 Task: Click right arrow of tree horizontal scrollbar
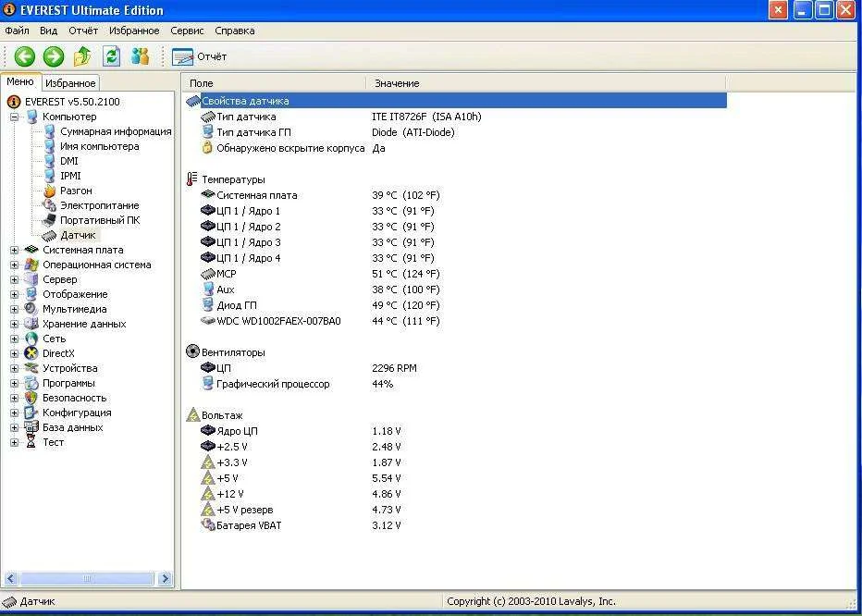tap(165, 579)
